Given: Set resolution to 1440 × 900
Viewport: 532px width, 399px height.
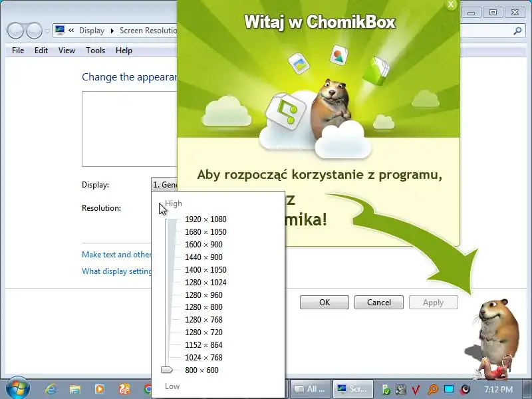Looking at the screenshot, I should pos(203,257).
